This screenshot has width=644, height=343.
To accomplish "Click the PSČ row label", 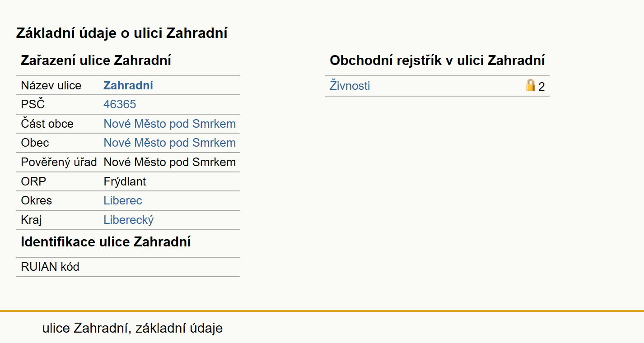I will [x=33, y=104].
